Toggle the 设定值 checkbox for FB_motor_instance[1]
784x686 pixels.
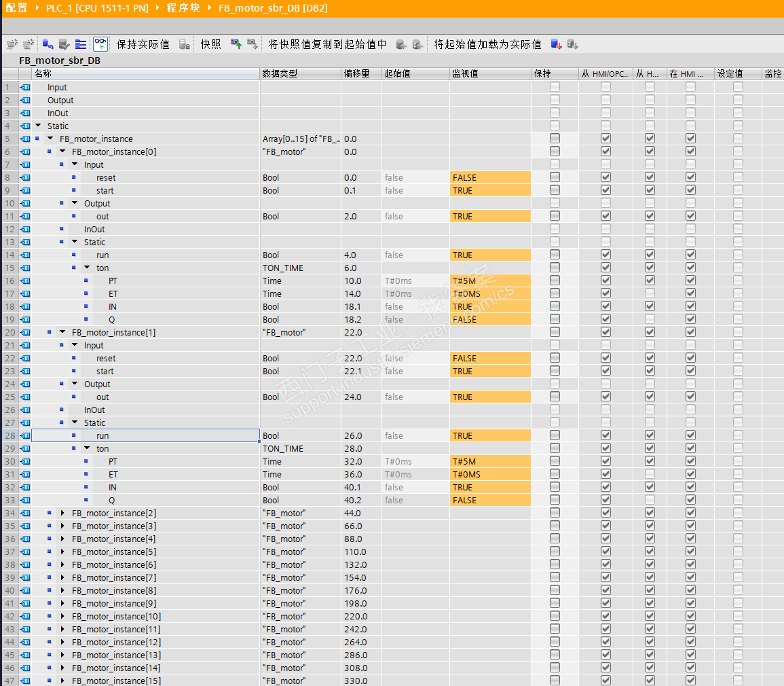point(738,333)
